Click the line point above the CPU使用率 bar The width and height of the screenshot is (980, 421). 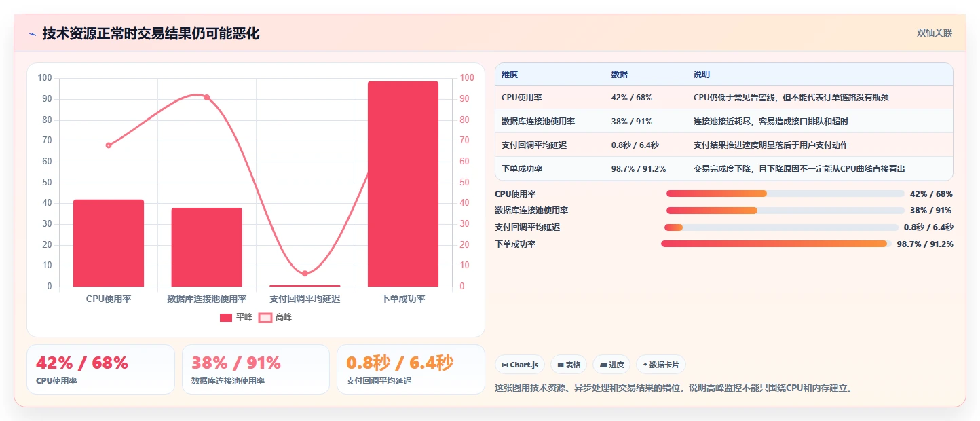pyautogui.click(x=109, y=145)
